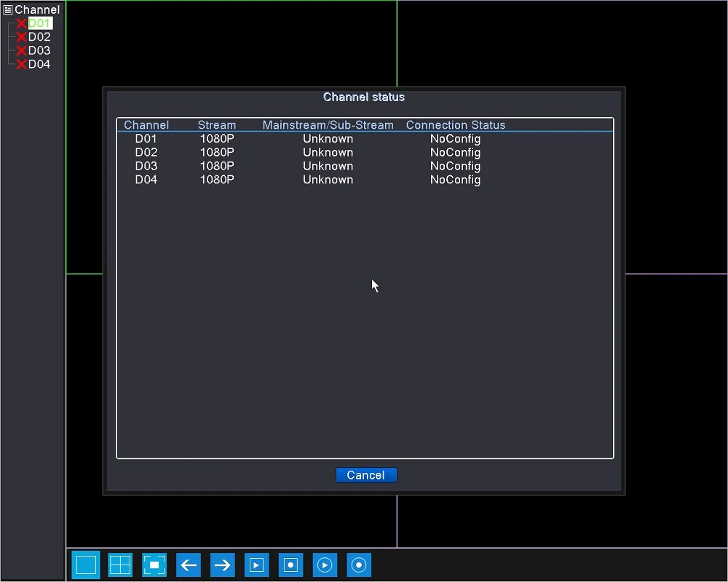The image size is (728, 582).
Task: Go to previous page with left arrow
Action: coord(189,565)
